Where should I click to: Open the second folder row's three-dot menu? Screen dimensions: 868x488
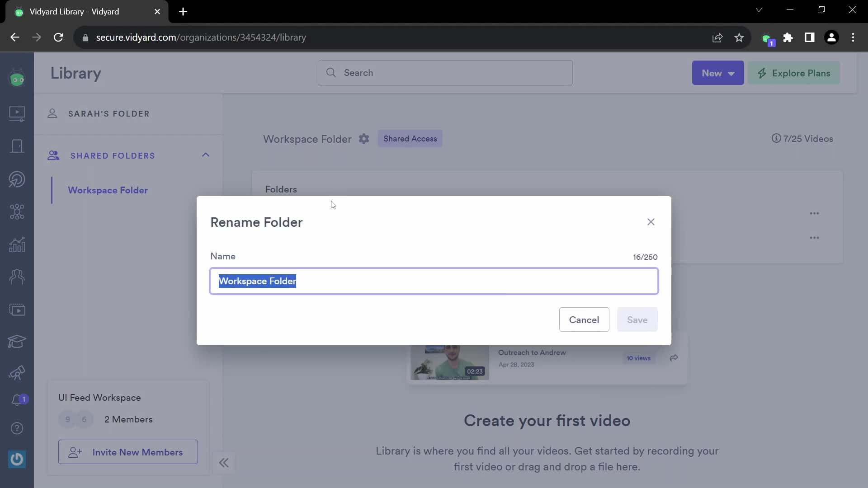point(814,238)
